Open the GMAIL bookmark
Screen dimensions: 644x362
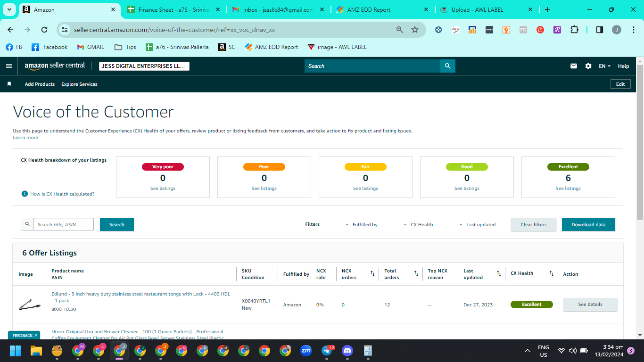pos(90,47)
